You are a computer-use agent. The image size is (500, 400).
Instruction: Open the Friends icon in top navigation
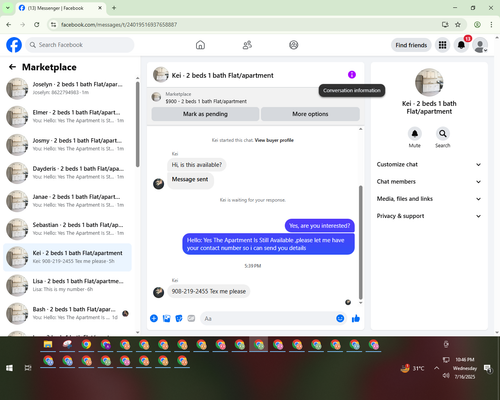pos(247,45)
